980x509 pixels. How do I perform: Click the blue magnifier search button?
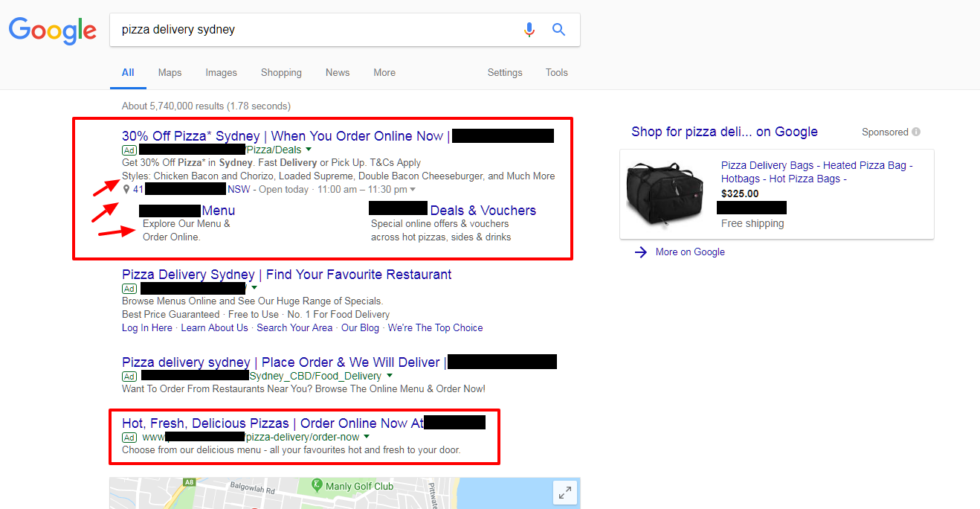559,30
